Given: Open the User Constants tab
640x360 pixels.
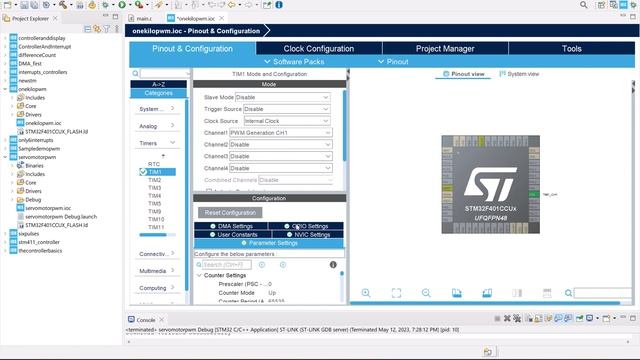Looking at the screenshot, I should 233,235.
